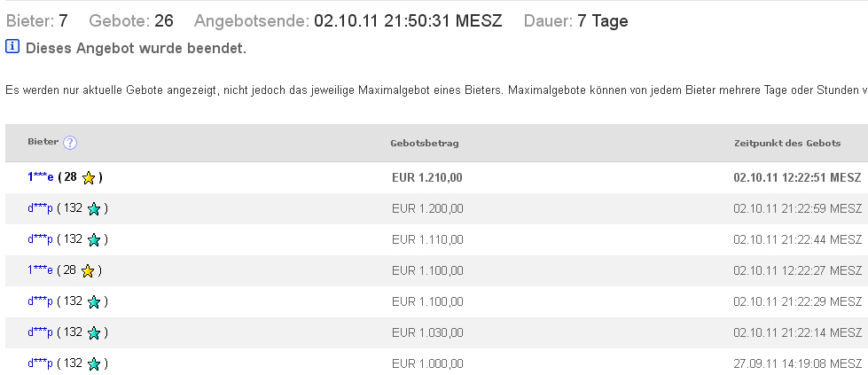Open the 1***e link in the EUR 1.100,00 row
The width and height of the screenshot is (868, 375).
(x=40, y=270)
